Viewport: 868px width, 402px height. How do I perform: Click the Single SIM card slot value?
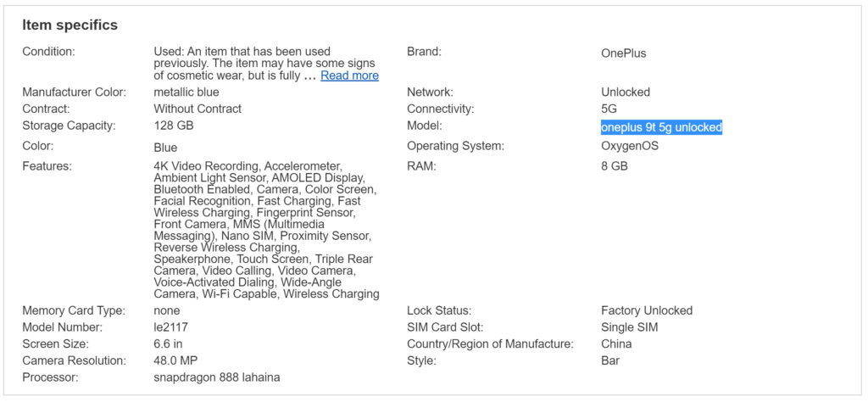pos(629,327)
